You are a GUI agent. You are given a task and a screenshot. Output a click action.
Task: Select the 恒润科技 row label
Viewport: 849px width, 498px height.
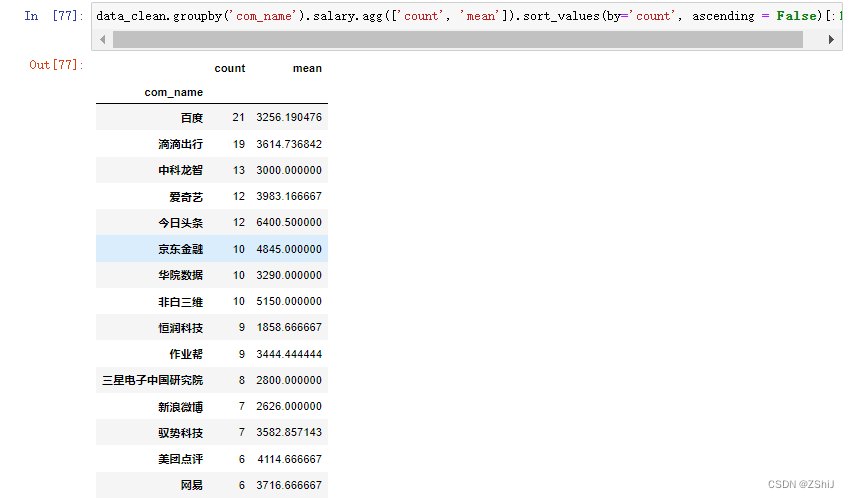click(180, 327)
